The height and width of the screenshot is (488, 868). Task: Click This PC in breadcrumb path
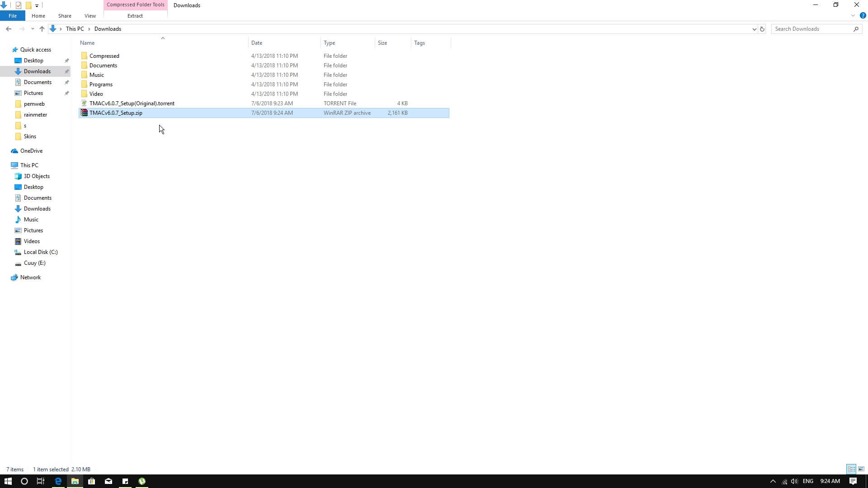tap(75, 29)
